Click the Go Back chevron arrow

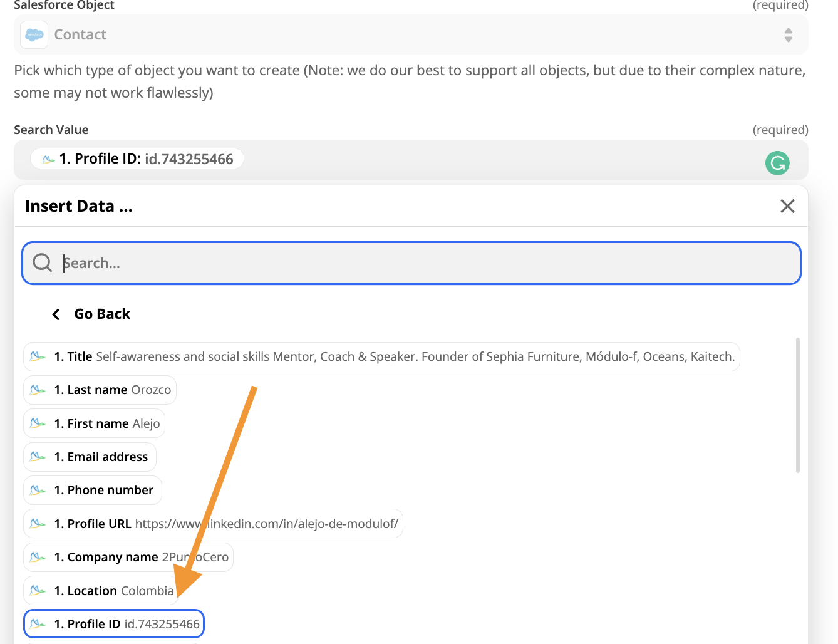56,314
